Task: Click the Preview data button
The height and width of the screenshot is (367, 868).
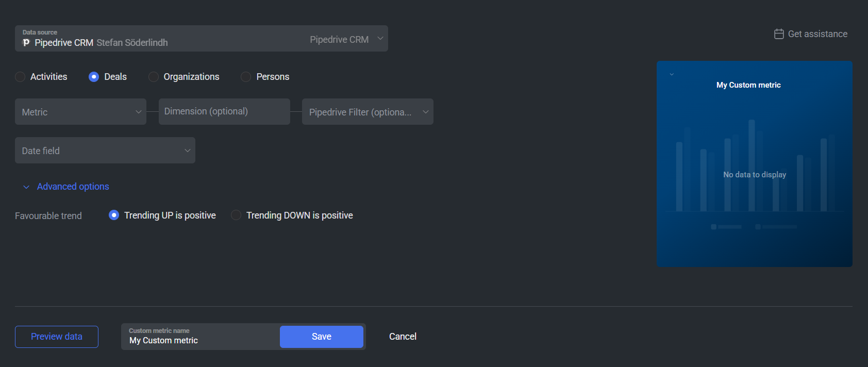Action: pos(57,337)
